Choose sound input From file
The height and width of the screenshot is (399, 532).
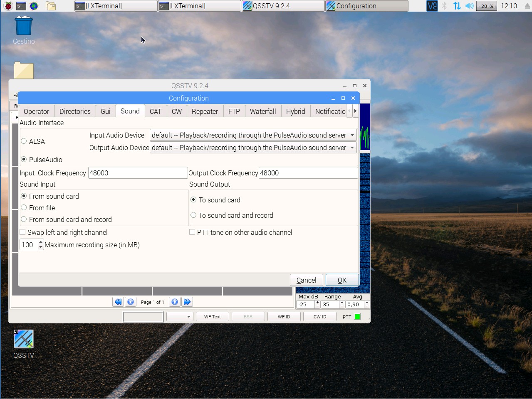[24, 208]
